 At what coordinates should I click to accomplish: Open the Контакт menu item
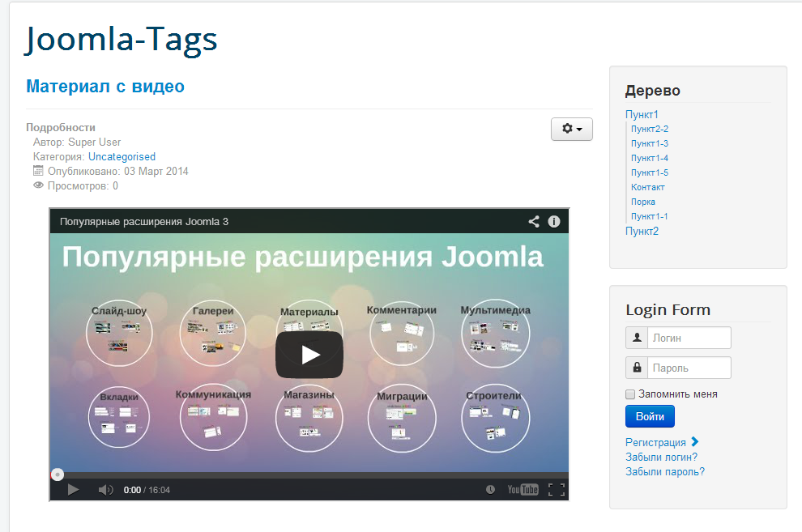pyautogui.click(x=647, y=187)
